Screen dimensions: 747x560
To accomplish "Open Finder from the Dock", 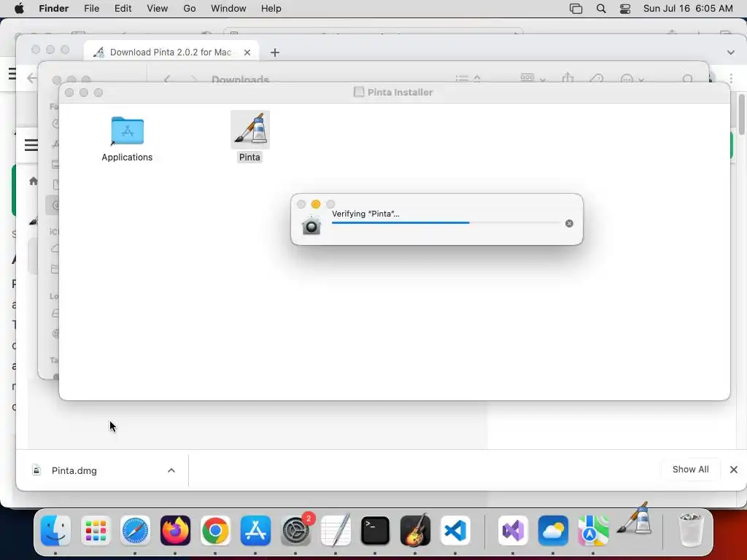I will pos(55,530).
